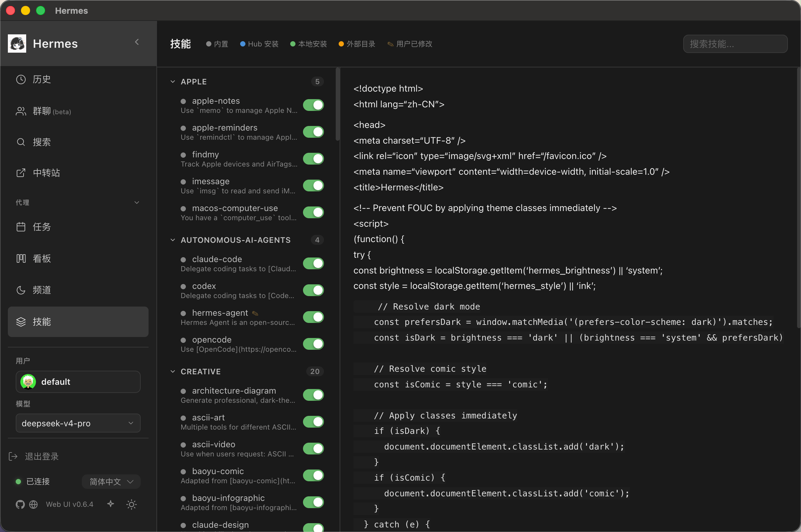Open the GitHub icon link
The image size is (801, 532).
[x=20, y=504]
